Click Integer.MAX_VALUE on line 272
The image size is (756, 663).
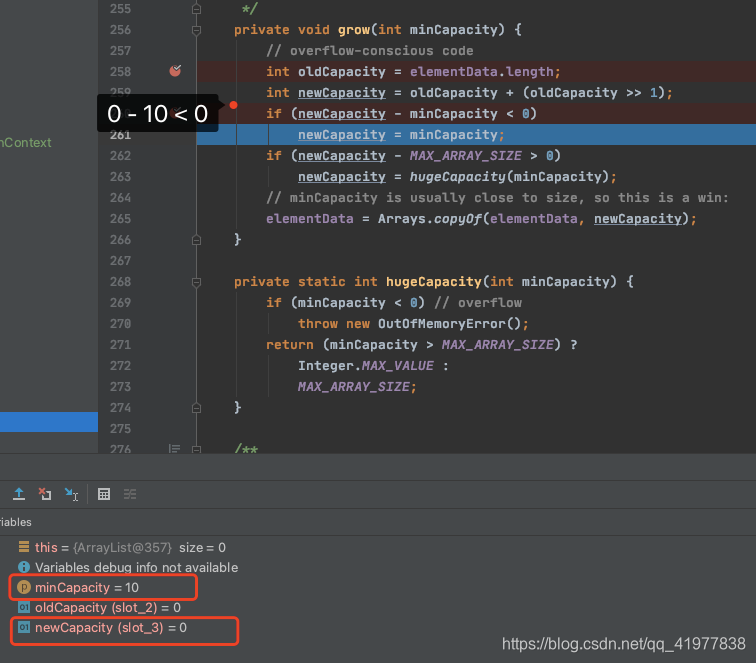tap(365, 366)
